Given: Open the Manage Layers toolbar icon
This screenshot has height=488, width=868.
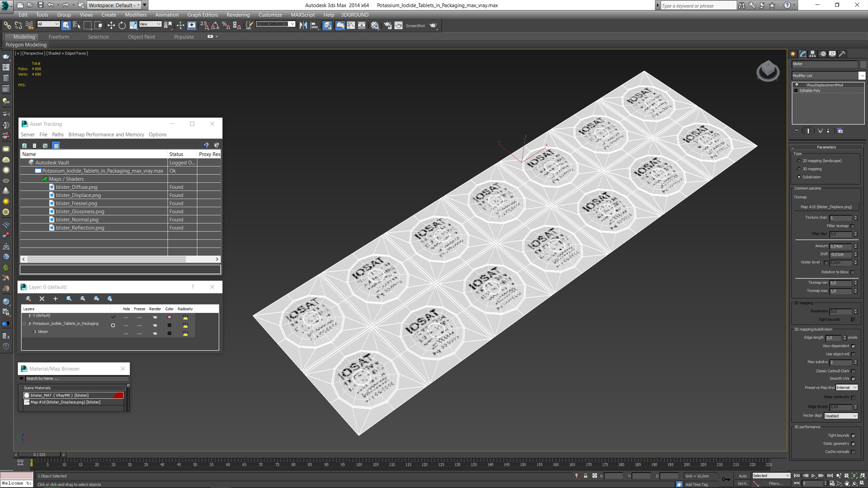Looking at the screenshot, I should pos(327,25).
